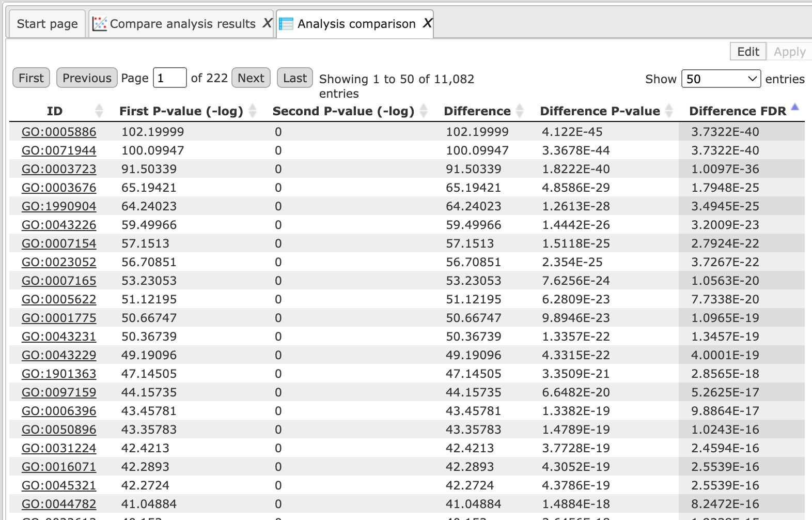Select Difference P-value cell 1.2613E-28

576,206
